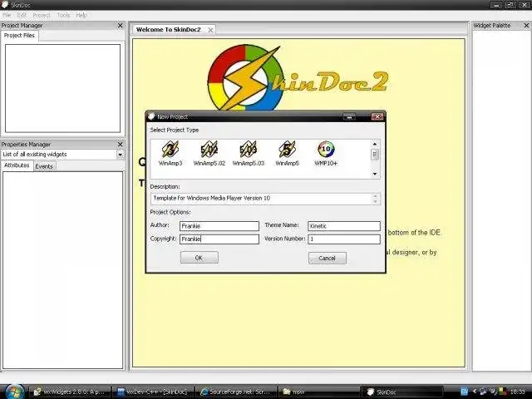
Task: Switch to wxWidgets 2.8.0 taskbar window
Action: coord(70,392)
